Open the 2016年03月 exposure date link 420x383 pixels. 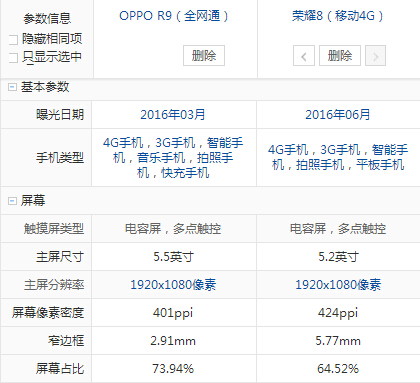(173, 115)
